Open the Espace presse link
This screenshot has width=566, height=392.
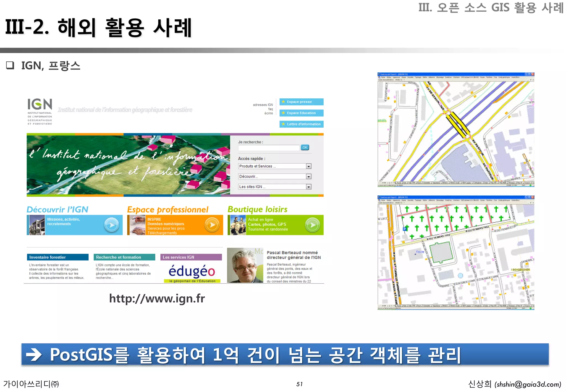coord(302,102)
